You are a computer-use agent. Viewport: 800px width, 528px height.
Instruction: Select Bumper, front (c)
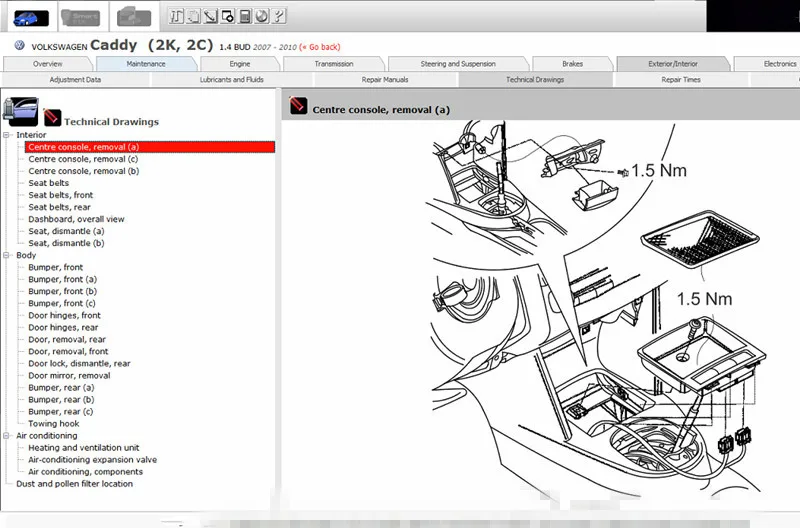pyautogui.click(x=62, y=304)
